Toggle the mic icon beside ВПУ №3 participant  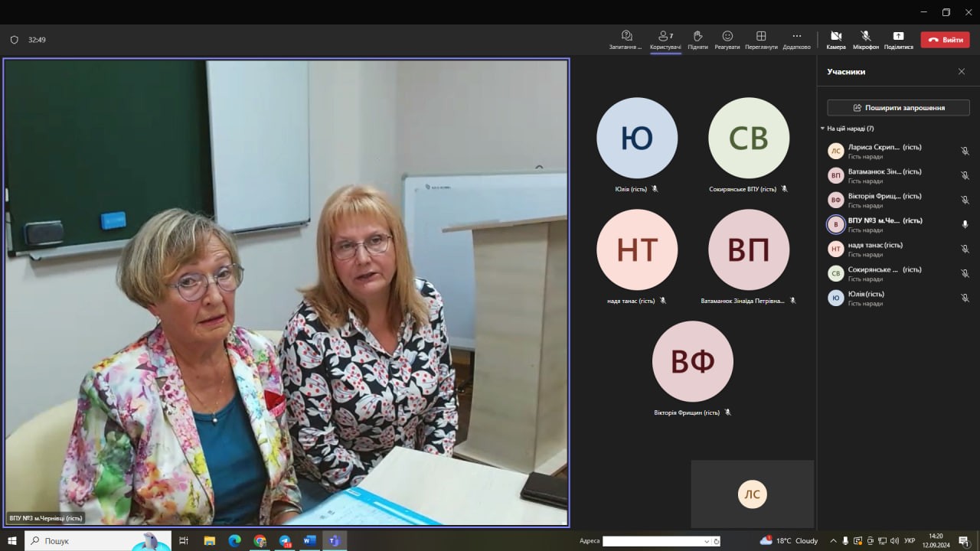[965, 224]
